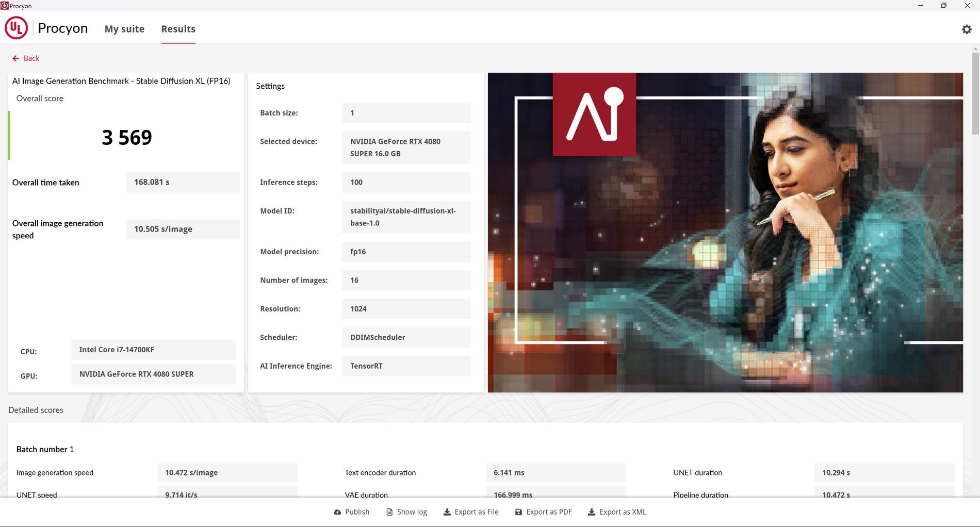Click the Batch number 1 heading
Screen dimensions: 980x527
[x=45, y=449]
